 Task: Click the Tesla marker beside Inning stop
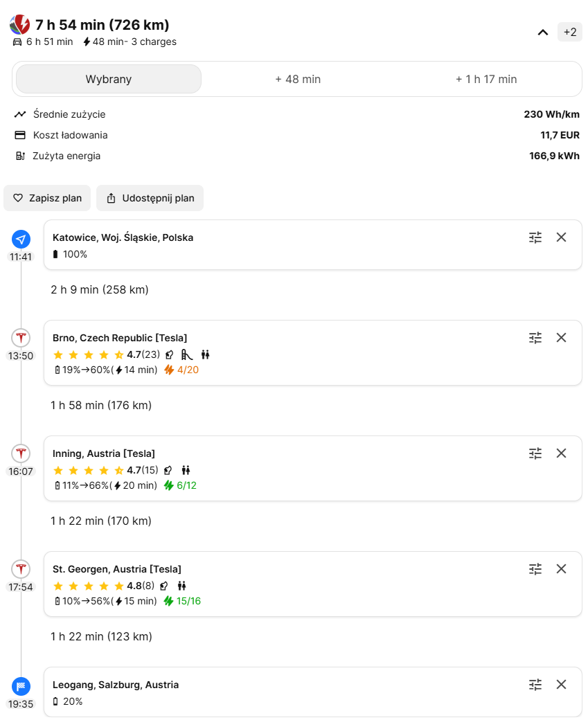click(21, 453)
